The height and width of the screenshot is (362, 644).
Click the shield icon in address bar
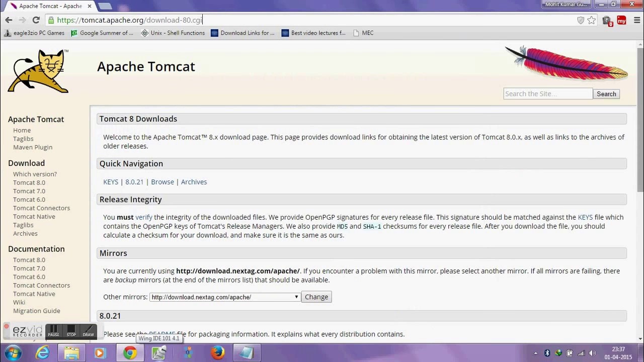(581, 20)
